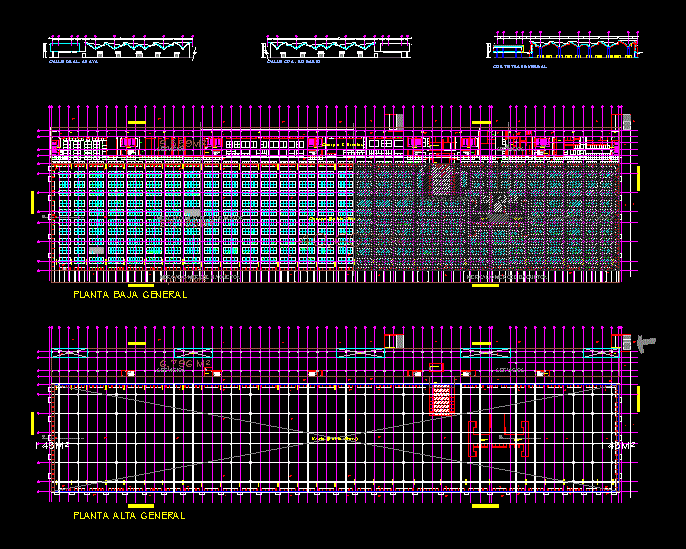
Task: Click the cyan grid area of ground plan
Action: coord(200,215)
